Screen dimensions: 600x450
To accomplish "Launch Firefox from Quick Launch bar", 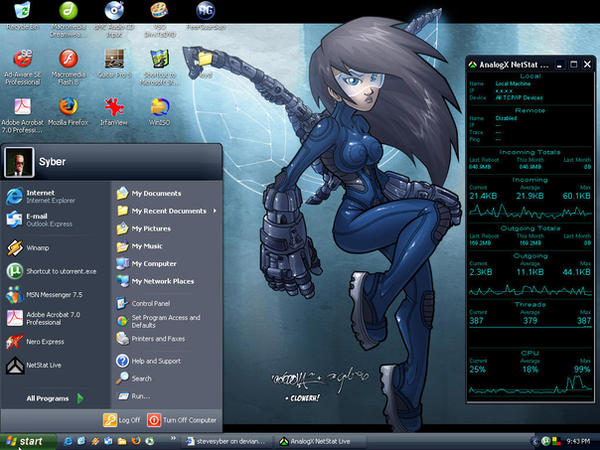I will click(135, 441).
